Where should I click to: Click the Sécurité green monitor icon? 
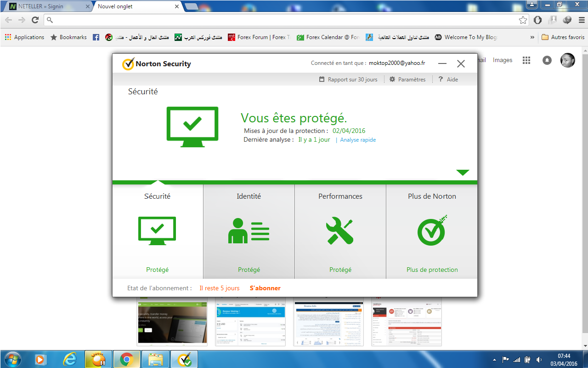[x=157, y=231]
